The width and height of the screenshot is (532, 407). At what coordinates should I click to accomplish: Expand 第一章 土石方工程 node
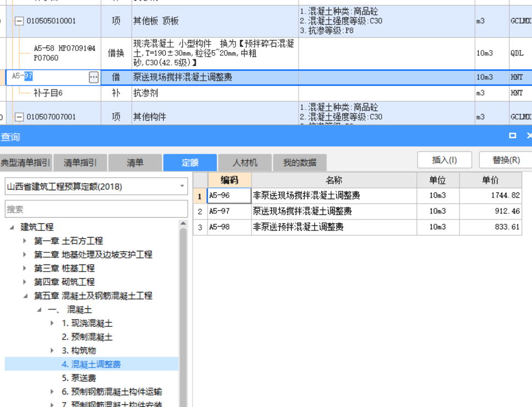(24, 241)
